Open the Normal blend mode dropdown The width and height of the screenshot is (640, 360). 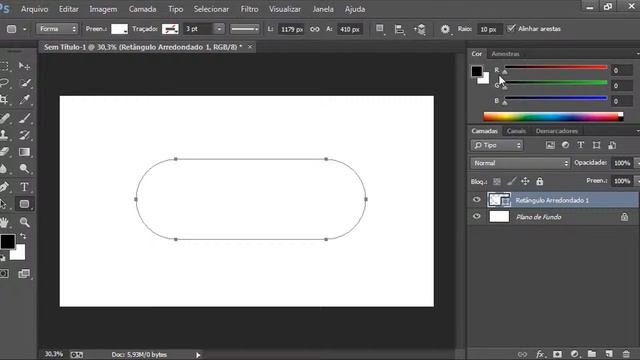[x=520, y=163]
